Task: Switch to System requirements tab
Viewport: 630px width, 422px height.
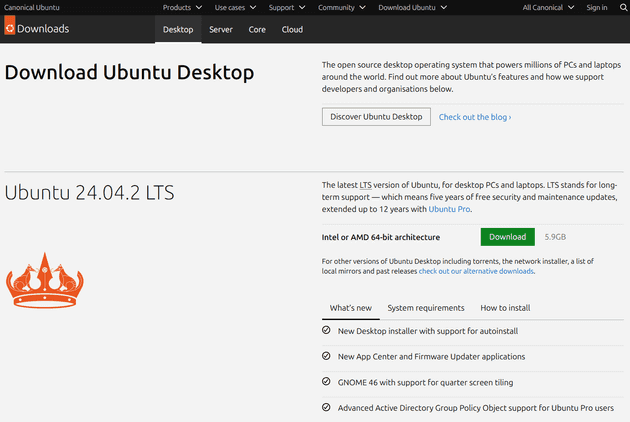Action: click(425, 308)
